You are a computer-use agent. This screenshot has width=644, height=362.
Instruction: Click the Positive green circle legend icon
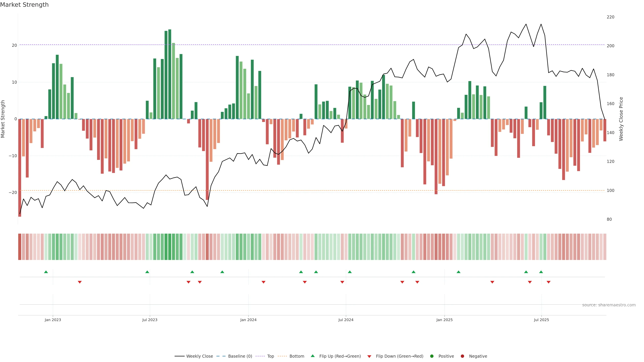click(x=432, y=356)
